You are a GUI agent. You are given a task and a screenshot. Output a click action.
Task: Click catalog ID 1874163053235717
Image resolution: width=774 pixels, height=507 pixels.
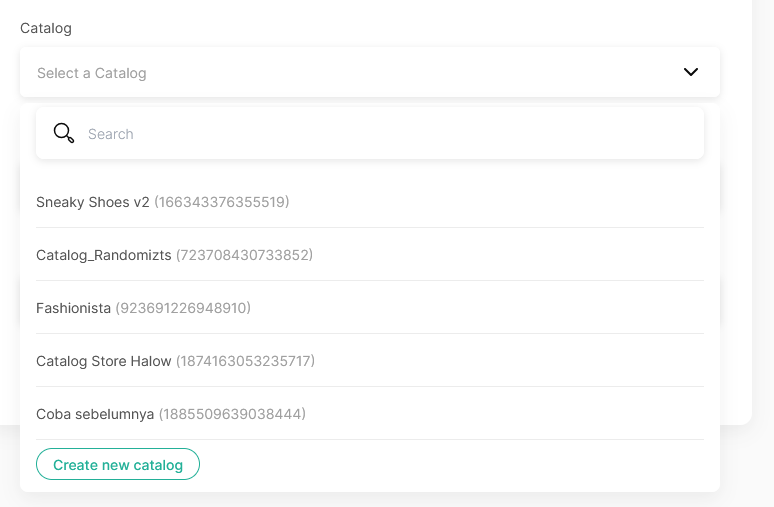point(245,361)
